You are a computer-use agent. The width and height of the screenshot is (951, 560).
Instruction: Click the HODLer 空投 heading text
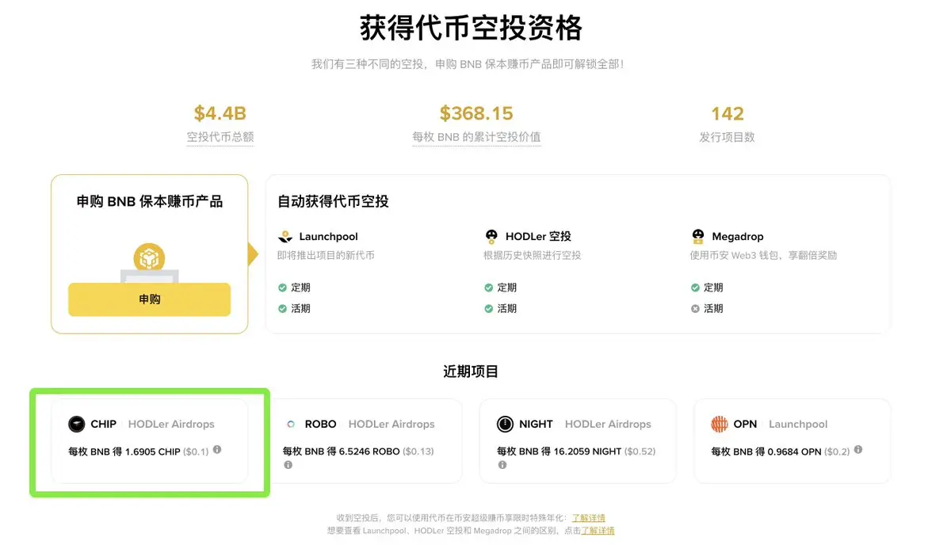[x=538, y=236]
